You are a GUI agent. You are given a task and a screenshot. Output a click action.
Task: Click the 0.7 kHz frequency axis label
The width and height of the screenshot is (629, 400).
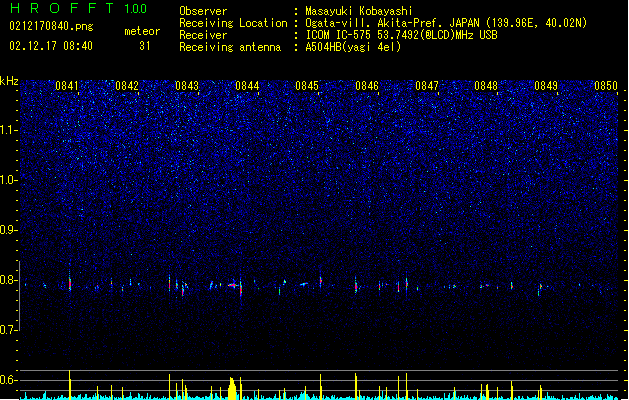pos(9,330)
